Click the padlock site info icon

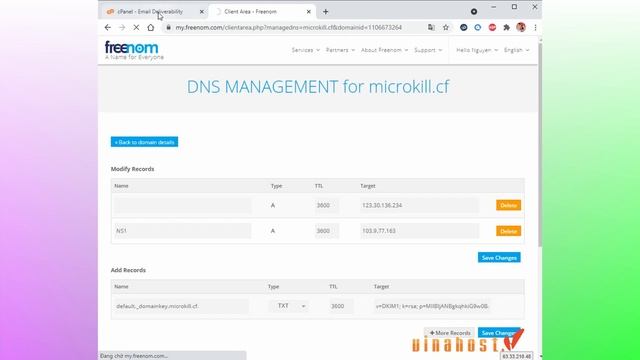168,27
